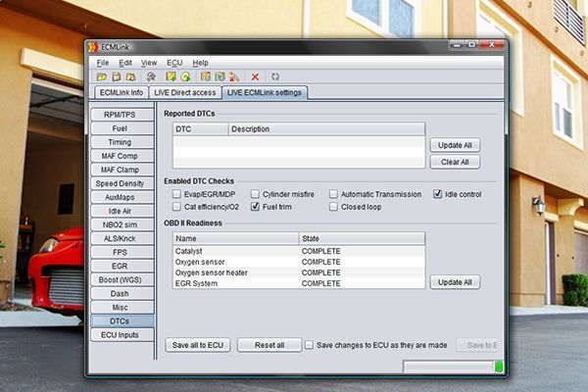The image size is (588, 392).
Task: Click the status progress bar at bottom
Action: pos(448,367)
